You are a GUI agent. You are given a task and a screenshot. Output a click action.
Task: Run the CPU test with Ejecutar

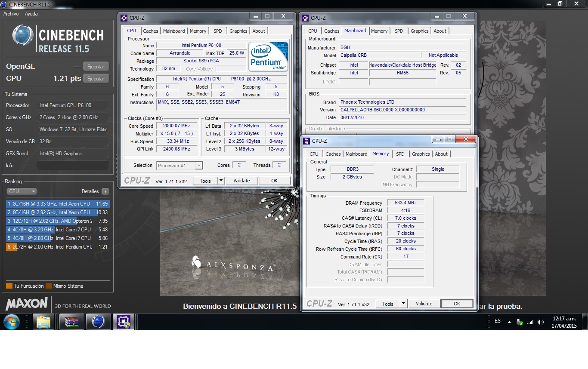click(x=96, y=79)
